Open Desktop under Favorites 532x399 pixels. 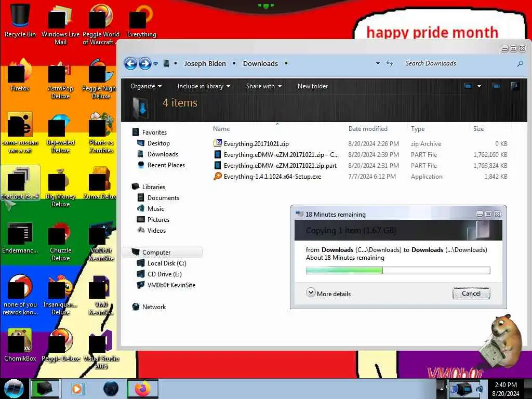click(158, 143)
